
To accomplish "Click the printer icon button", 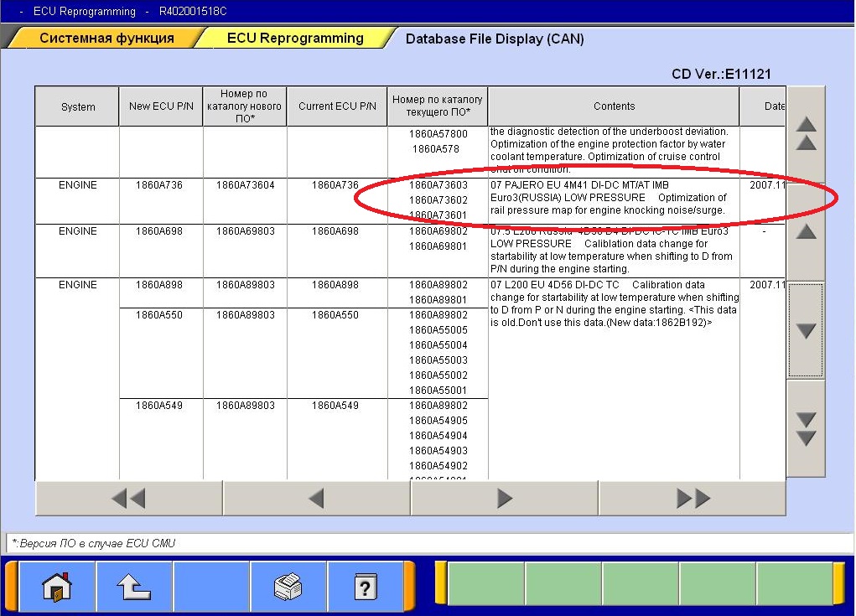I will [x=288, y=588].
